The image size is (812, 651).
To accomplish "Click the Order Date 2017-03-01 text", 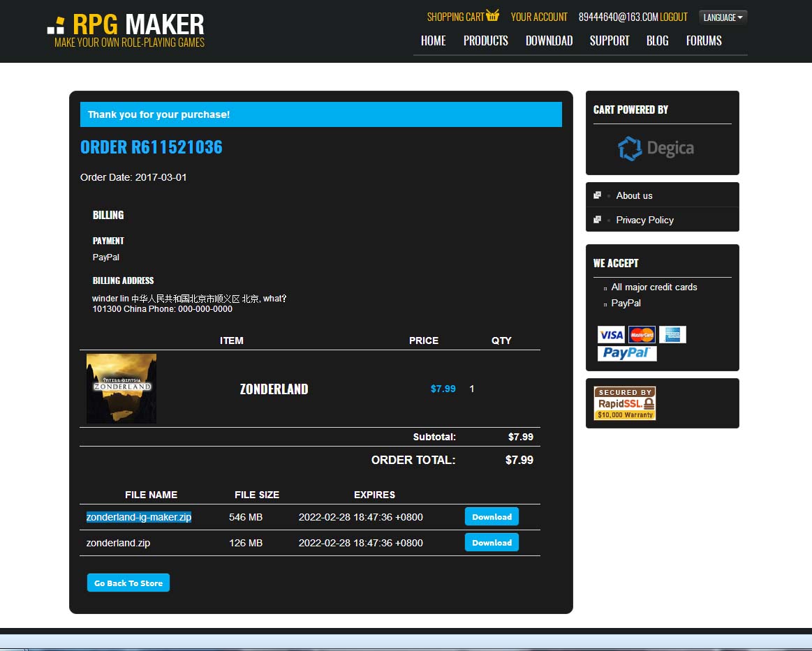I will pyautogui.click(x=133, y=177).
